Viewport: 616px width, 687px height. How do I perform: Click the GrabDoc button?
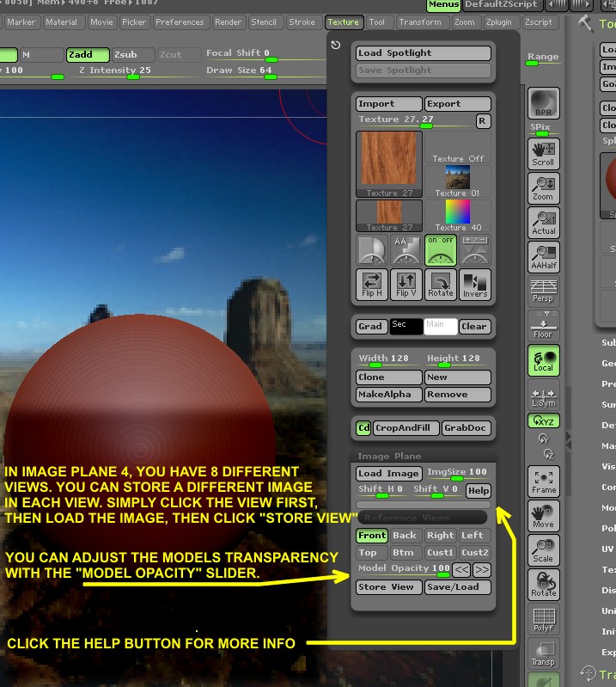click(466, 428)
